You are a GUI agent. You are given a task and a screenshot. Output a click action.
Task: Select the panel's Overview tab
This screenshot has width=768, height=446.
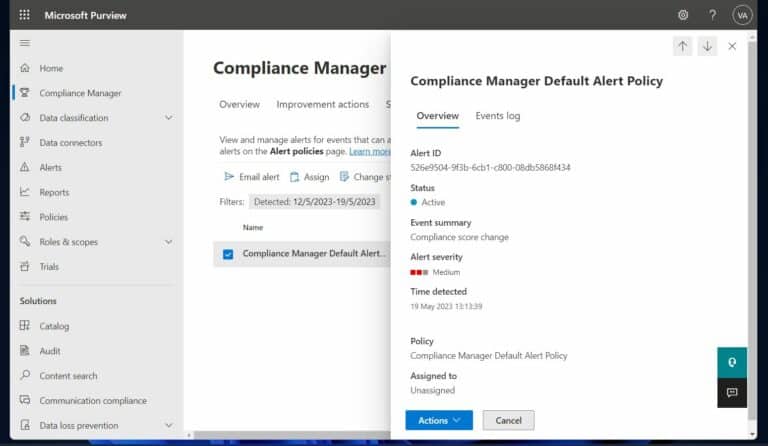click(437, 116)
